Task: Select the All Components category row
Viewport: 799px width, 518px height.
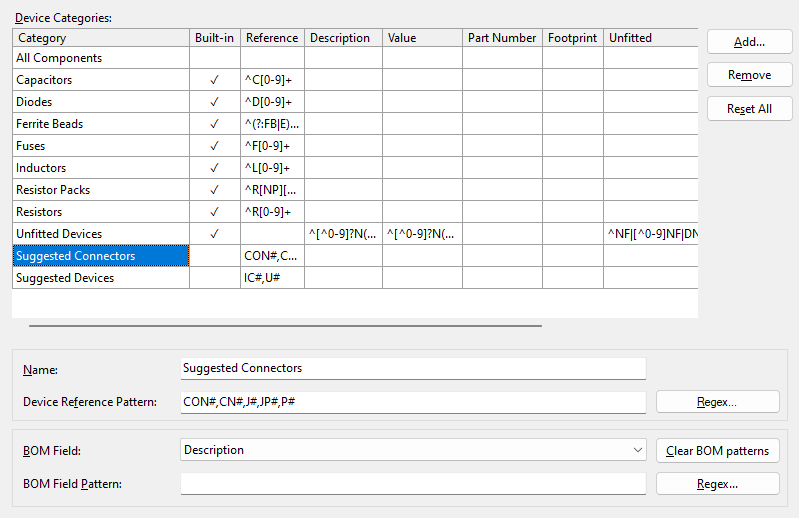Action: (x=100, y=58)
